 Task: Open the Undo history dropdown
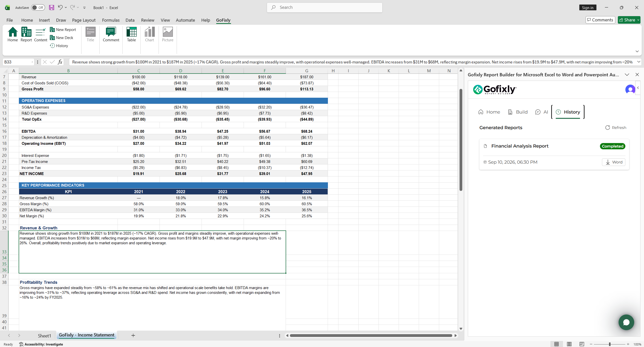click(66, 8)
